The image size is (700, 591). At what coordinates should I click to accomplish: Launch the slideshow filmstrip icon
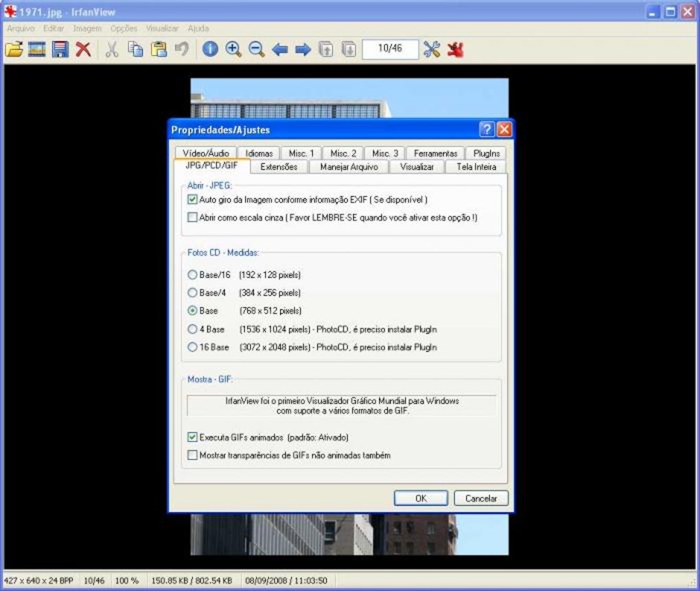click(x=37, y=49)
